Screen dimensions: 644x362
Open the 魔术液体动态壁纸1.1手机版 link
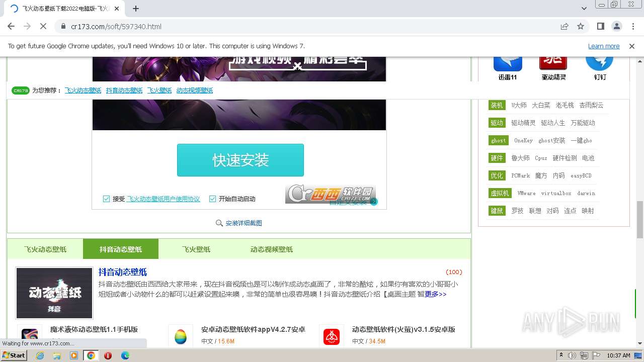(x=94, y=329)
